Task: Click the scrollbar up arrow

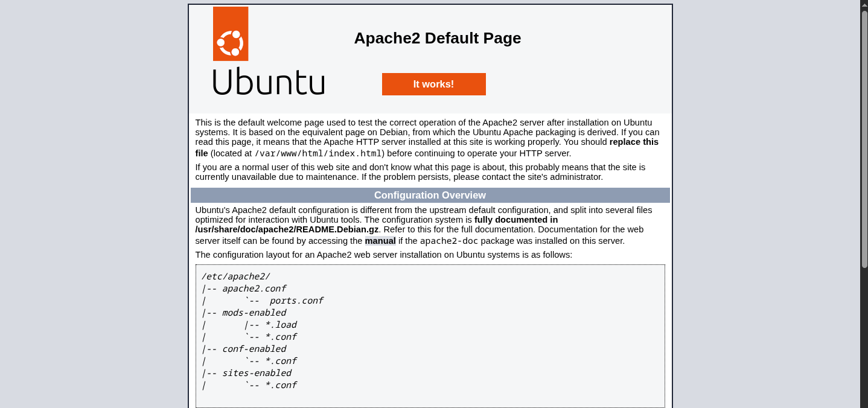Action: pos(864,5)
